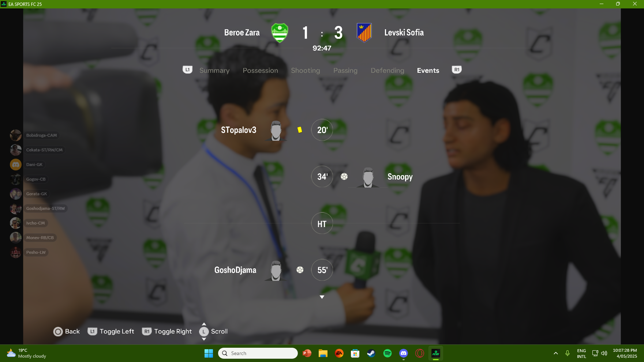644x362 pixels.
Task: Open the clock showing 10:07:28 PM
Action: point(625,353)
